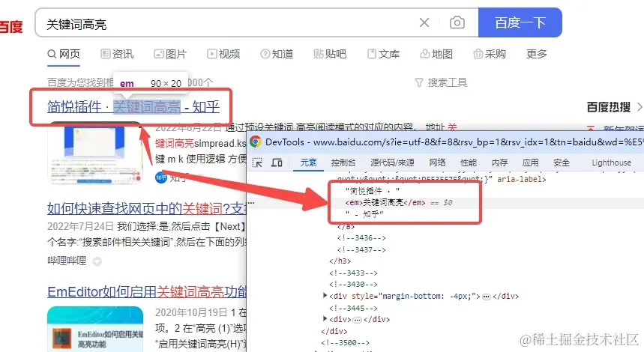
Task: Click the ellipsis badge in plain <div> node
Action: tap(358, 320)
